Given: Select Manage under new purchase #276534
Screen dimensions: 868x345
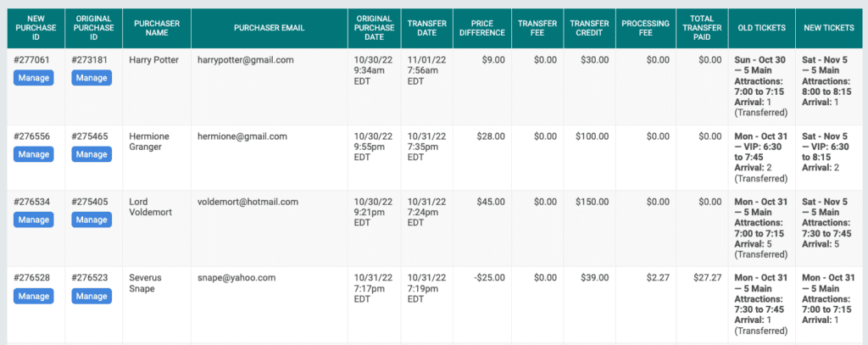Looking at the screenshot, I should [x=34, y=220].
